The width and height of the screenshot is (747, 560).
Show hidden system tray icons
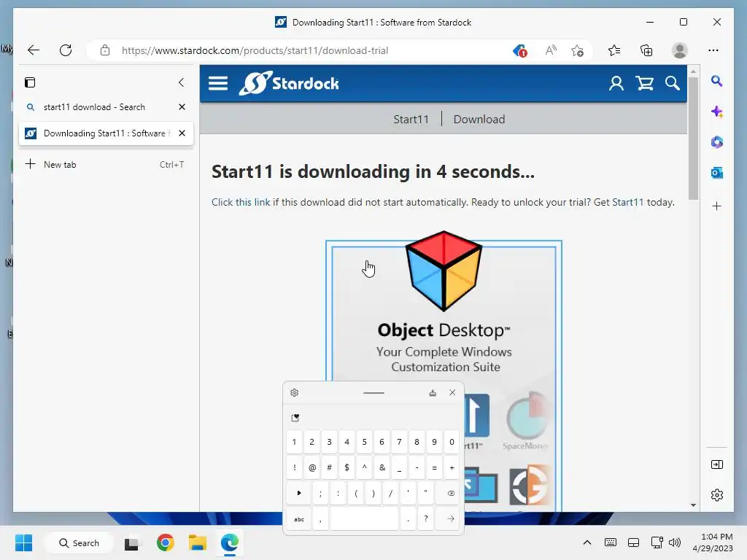(x=587, y=542)
